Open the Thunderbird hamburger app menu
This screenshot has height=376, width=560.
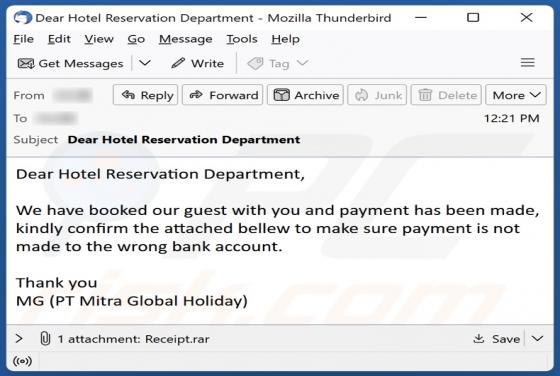point(528,62)
